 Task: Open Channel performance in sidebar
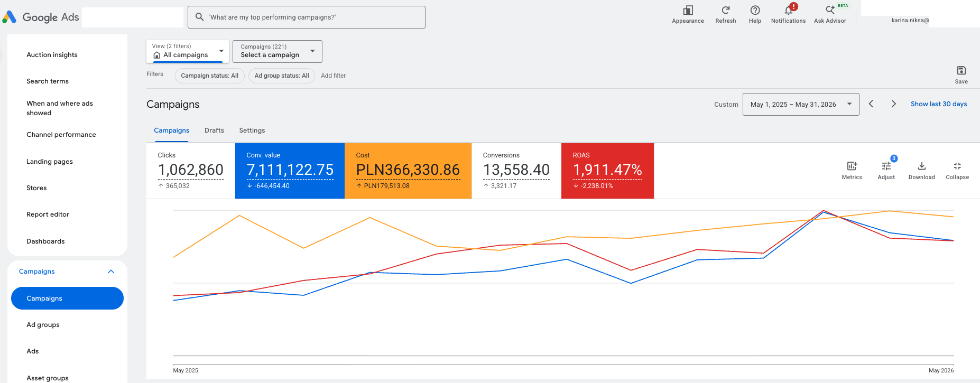point(61,135)
